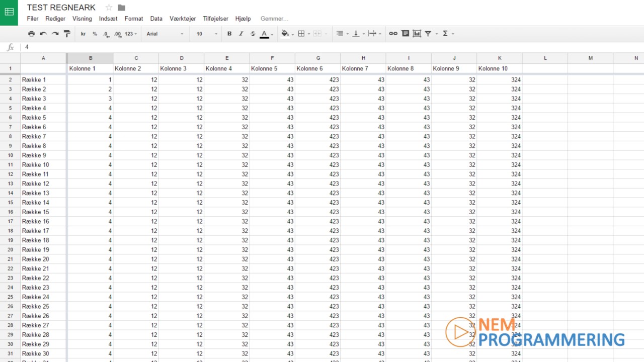Open the Functions sigma icon

pyautogui.click(x=445, y=34)
